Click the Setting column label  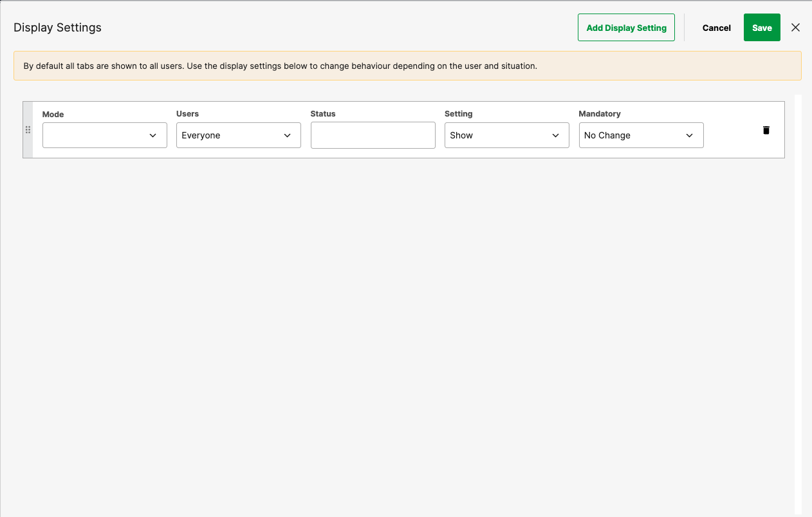point(459,114)
